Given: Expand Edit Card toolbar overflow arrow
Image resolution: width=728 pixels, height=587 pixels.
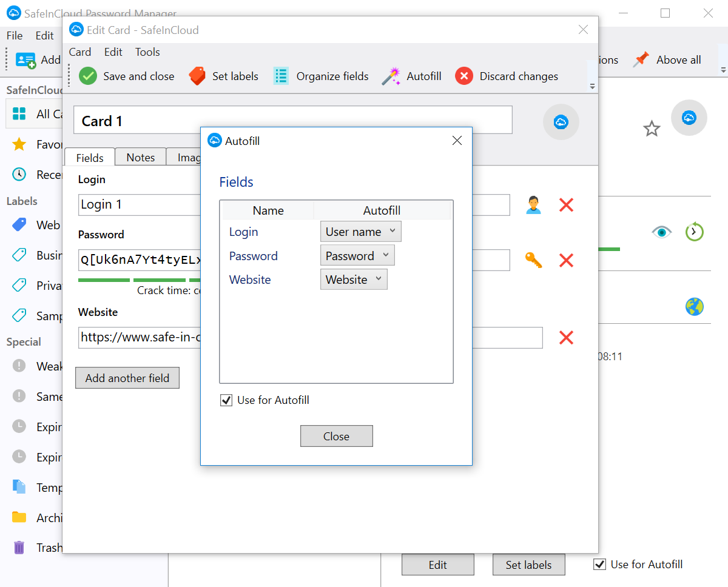Looking at the screenshot, I should (593, 87).
